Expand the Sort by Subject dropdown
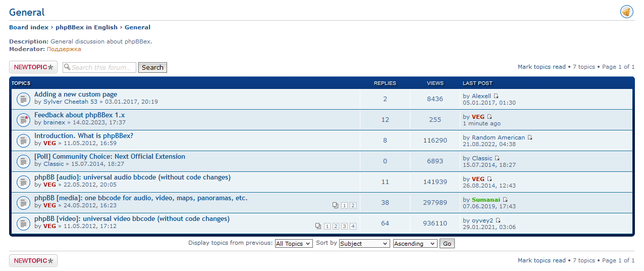 (x=364, y=244)
